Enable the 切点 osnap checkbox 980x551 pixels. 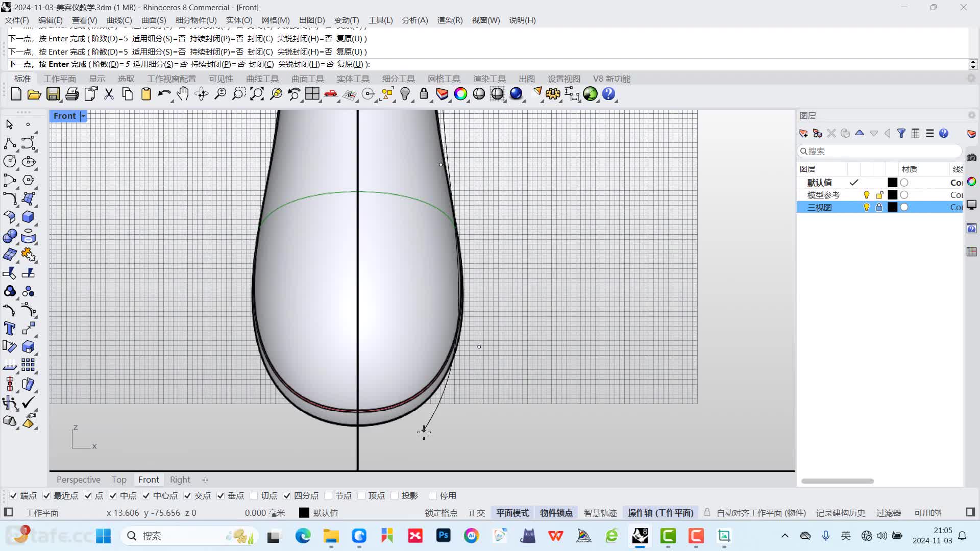254,495
